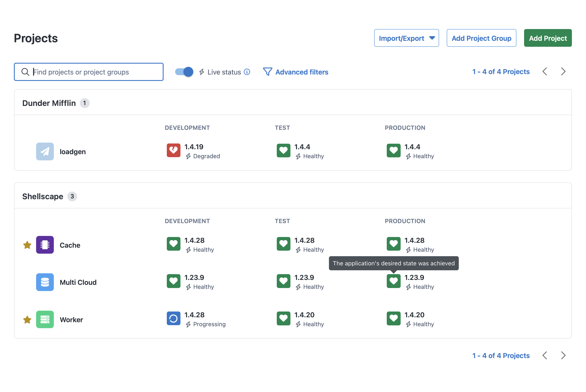Click the Add Project button
The width and height of the screenshot is (586, 392).
(548, 38)
